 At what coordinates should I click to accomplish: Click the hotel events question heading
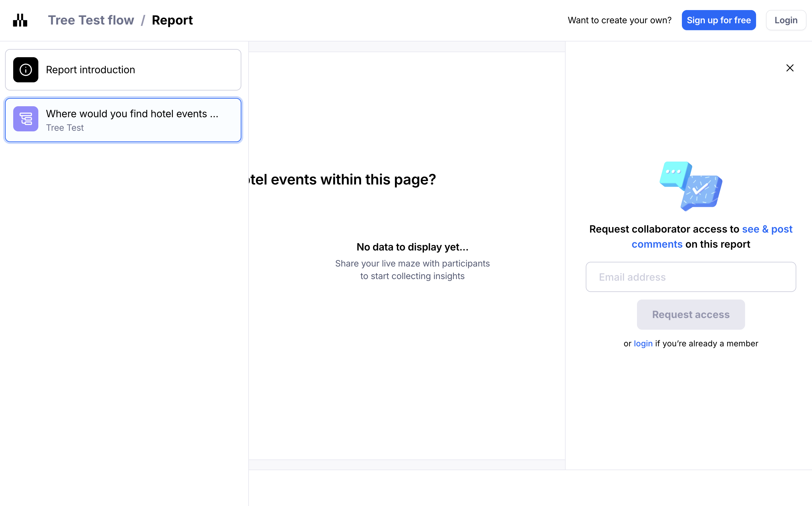tap(343, 179)
